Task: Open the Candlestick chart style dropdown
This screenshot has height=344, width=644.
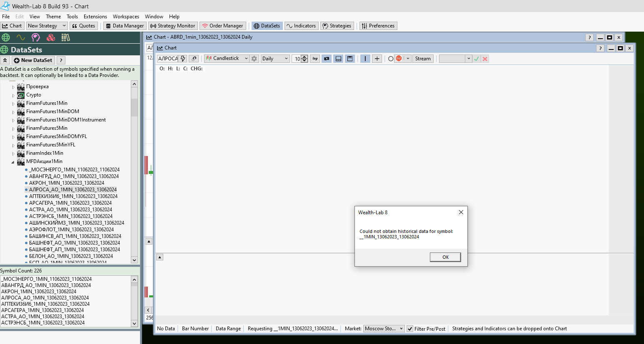Action: click(227, 59)
